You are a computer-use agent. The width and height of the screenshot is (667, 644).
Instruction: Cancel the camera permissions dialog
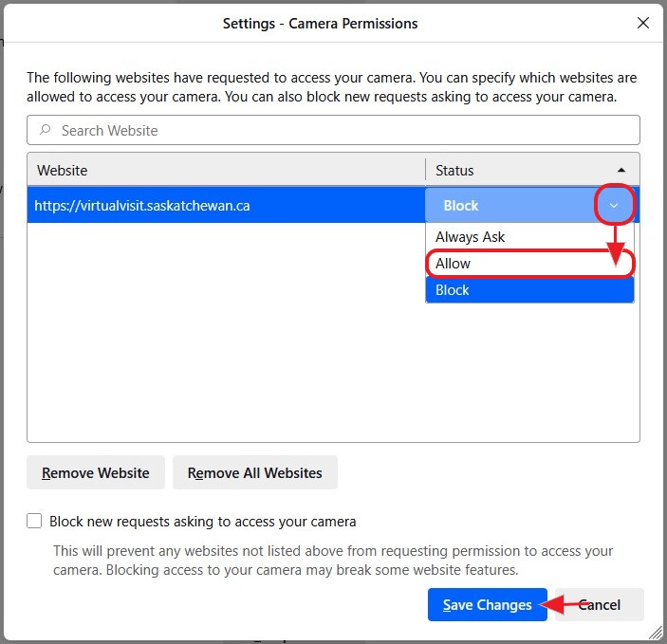click(600, 605)
